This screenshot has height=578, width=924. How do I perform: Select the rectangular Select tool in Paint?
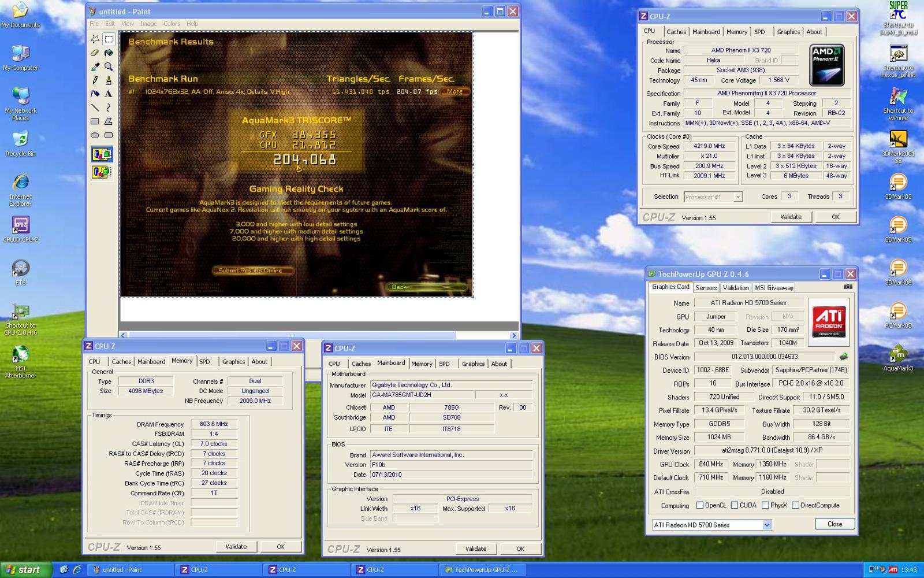point(109,39)
